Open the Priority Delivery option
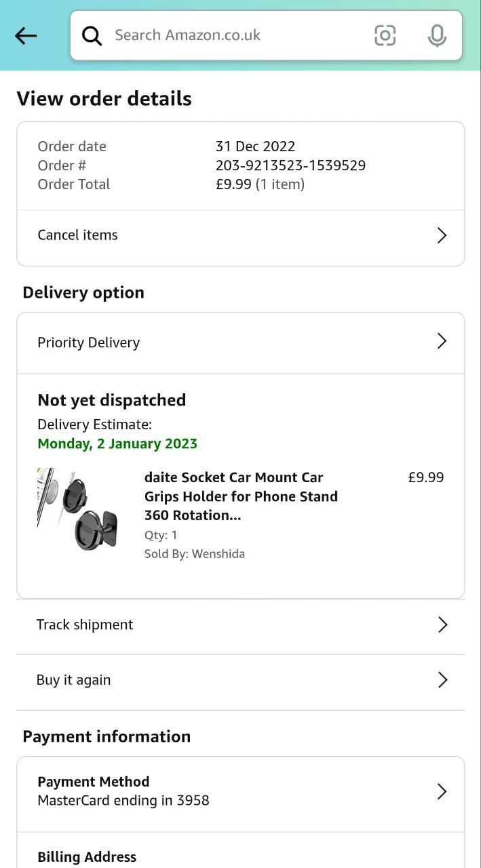Image resolution: width=481 pixels, height=868 pixels. tap(204, 342)
